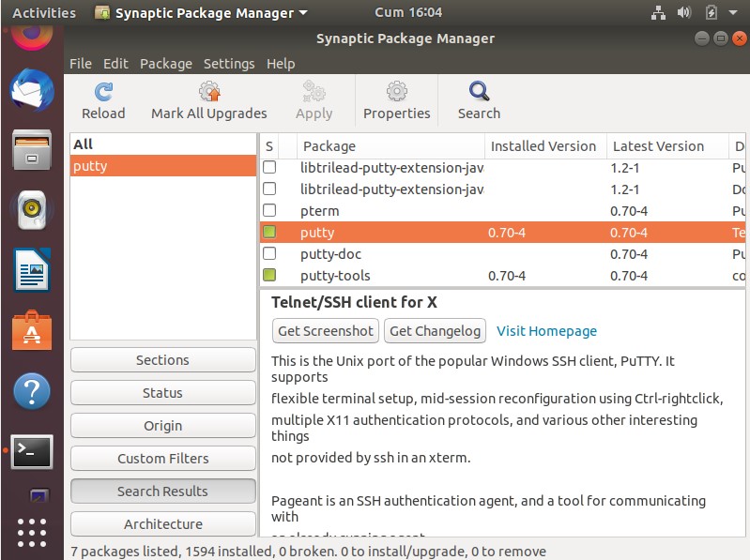Open Firefox from the dock

pyautogui.click(x=32, y=38)
